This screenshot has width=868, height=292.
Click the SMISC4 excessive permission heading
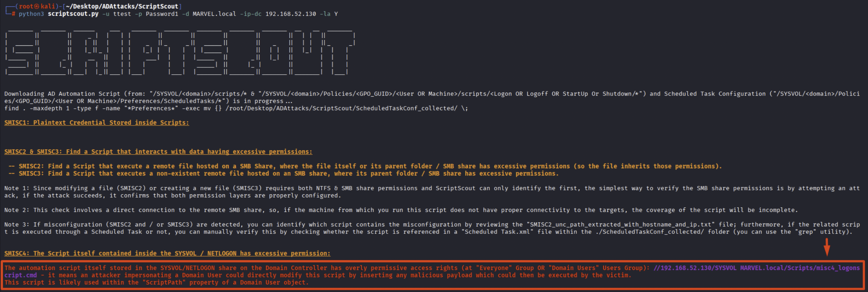(167, 253)
